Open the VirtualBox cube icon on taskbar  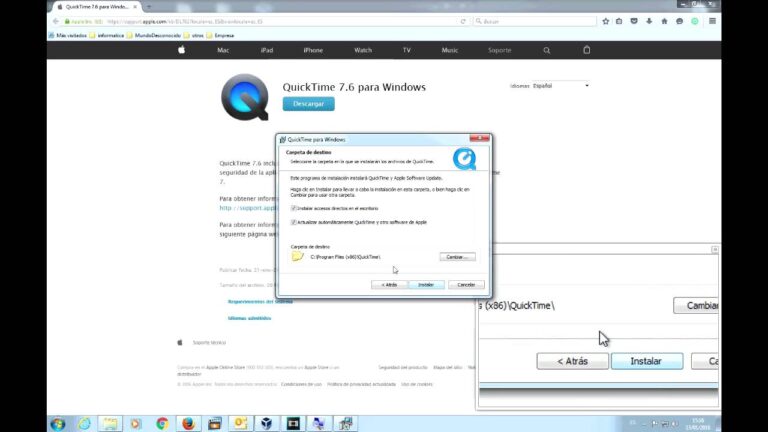[266, 424]
